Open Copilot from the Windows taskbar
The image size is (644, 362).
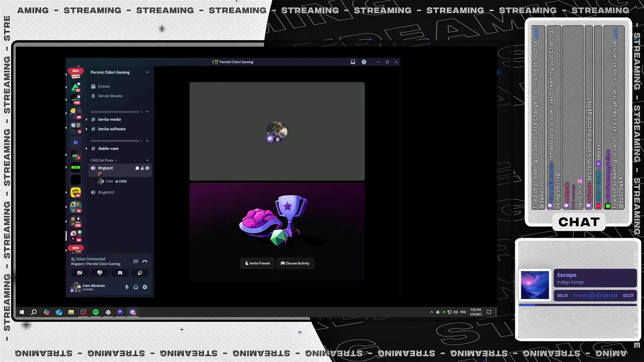46,312
